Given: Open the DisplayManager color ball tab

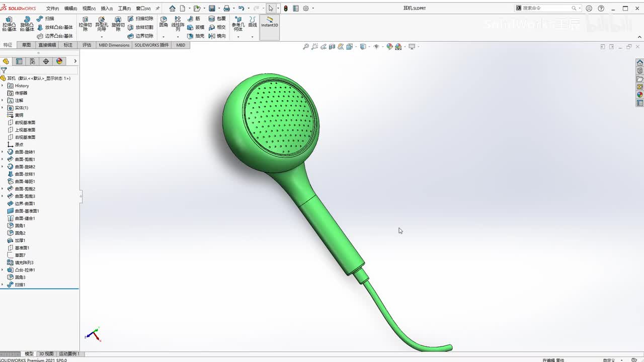Looking at the screenshot, I should point(59,61).
